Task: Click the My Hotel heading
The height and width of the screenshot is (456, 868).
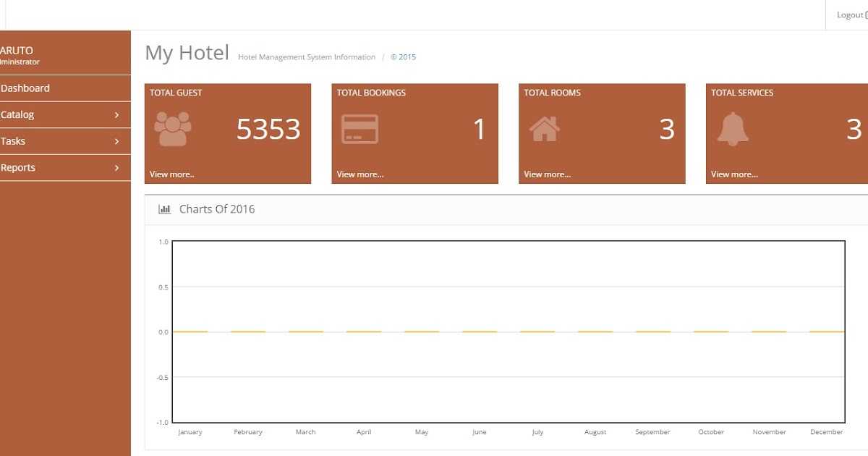Action: point(187,52)
